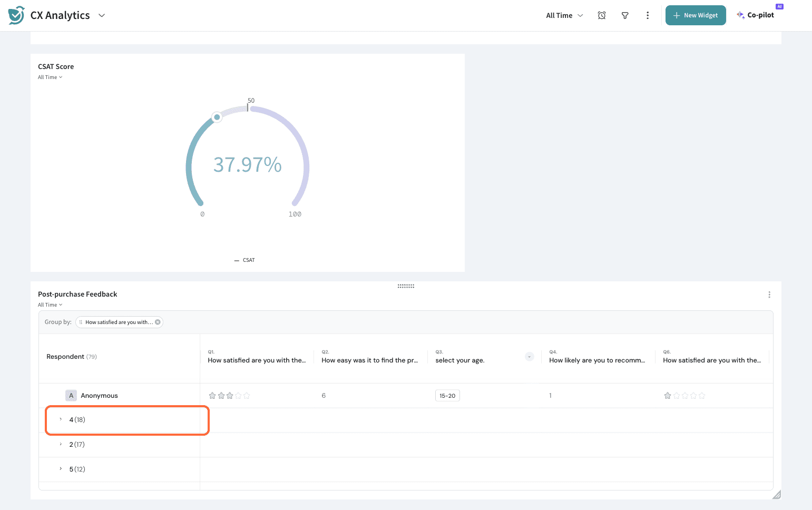Change Post-purchase Feedback All Time period
Screen dimensions: 812x510
coord(50,305)
